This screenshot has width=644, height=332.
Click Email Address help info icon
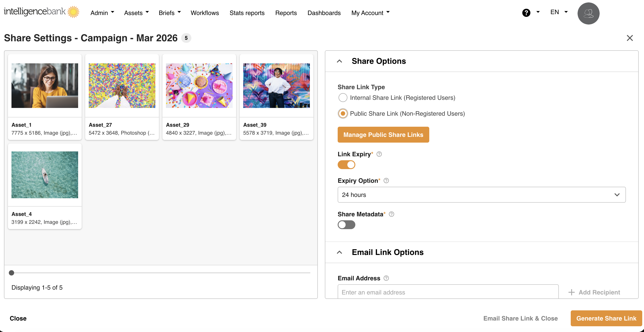pyautogui.click(x=386, y=278)
